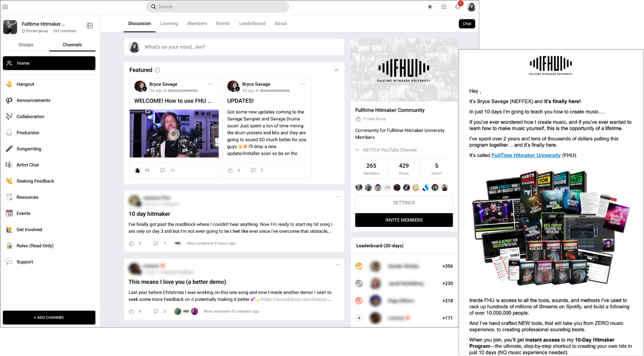The image size is (644, 356).
Task: Open "This means I love you (a better demo)" post
Action: click(177, 282)
